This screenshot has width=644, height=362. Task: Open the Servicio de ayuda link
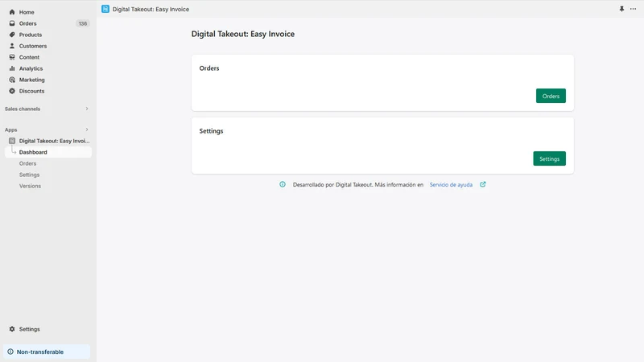(451, 185)
